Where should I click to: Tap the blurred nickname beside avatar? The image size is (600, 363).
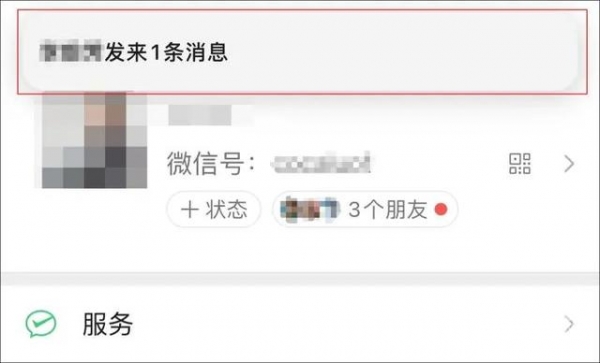[x=200, y=115]
